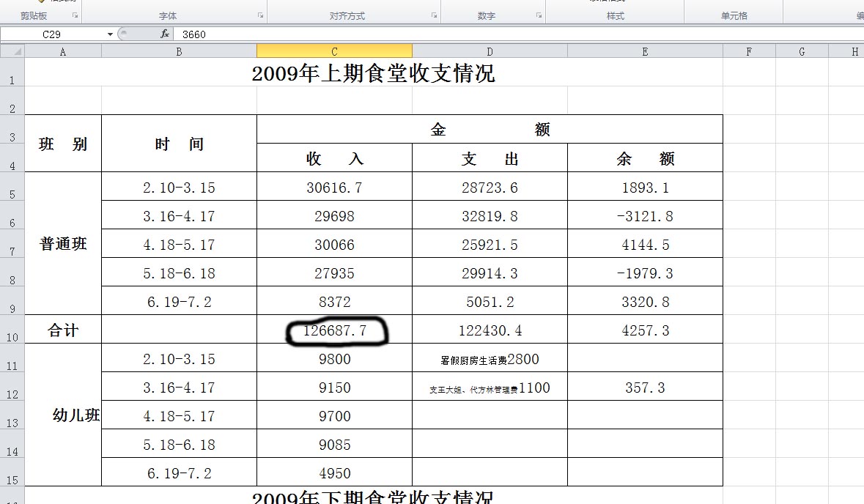This screenshot has width=864, height=504.
Task: Expand the Name Box dropdown arrow
Action: pyautogui.click(x=110, y=34)
